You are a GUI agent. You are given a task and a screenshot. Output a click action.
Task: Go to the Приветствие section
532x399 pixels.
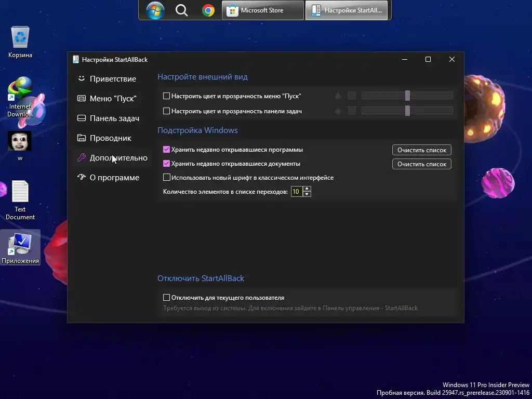pyautogui.click(x=113, y=79)
